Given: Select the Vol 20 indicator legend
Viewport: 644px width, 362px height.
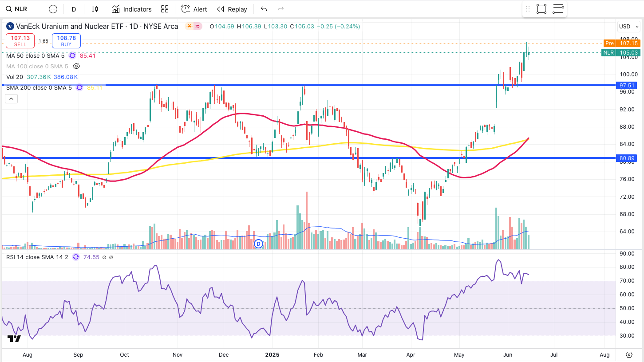Looking at the screenshot, I should 14,77.
